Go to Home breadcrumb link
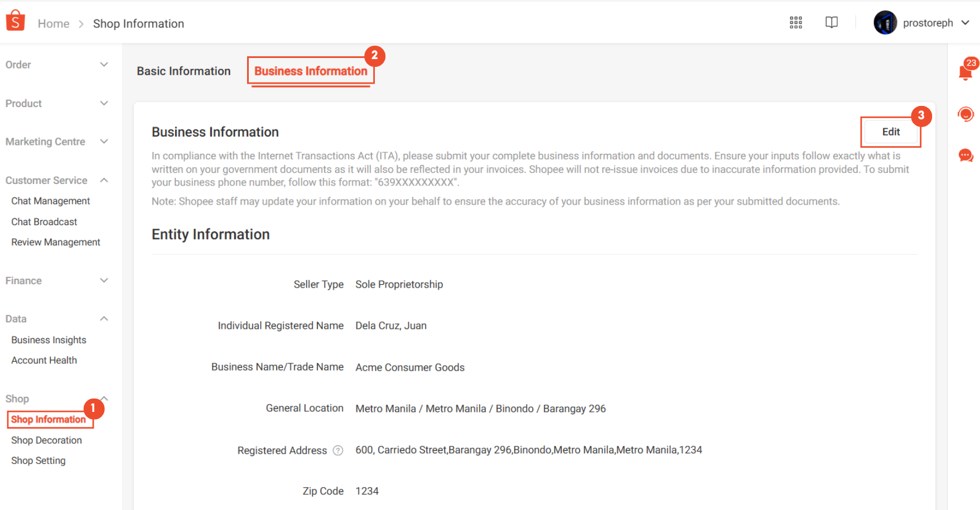The width and height of the screenshot is (980, 510). (54, 23)
